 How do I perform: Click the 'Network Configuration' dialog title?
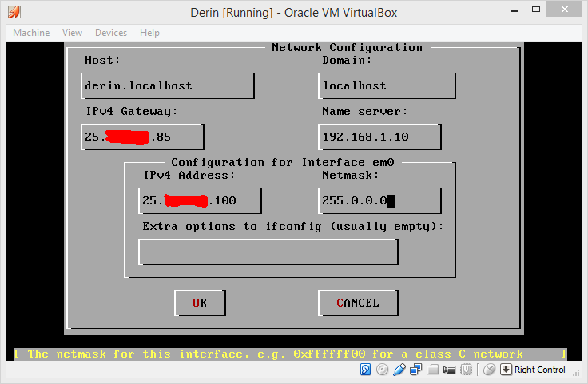(x=348, y=48)
